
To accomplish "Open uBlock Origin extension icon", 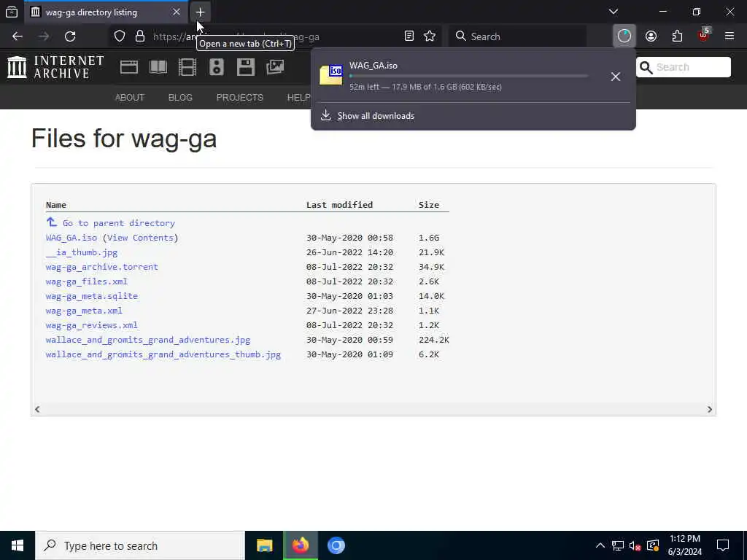I will coord(704,35).
